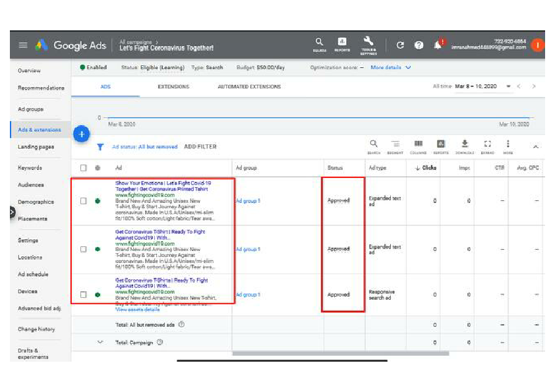Image resolution: width=555 pixels, height=392 pixels.
Task: Click the blue plus button to create ad
Action: tap(82, 134)
